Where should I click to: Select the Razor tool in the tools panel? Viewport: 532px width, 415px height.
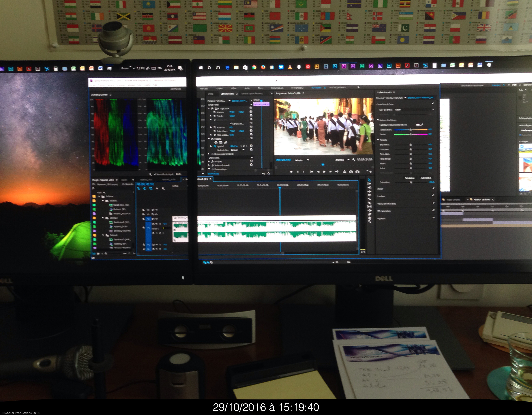pos(369,203)
